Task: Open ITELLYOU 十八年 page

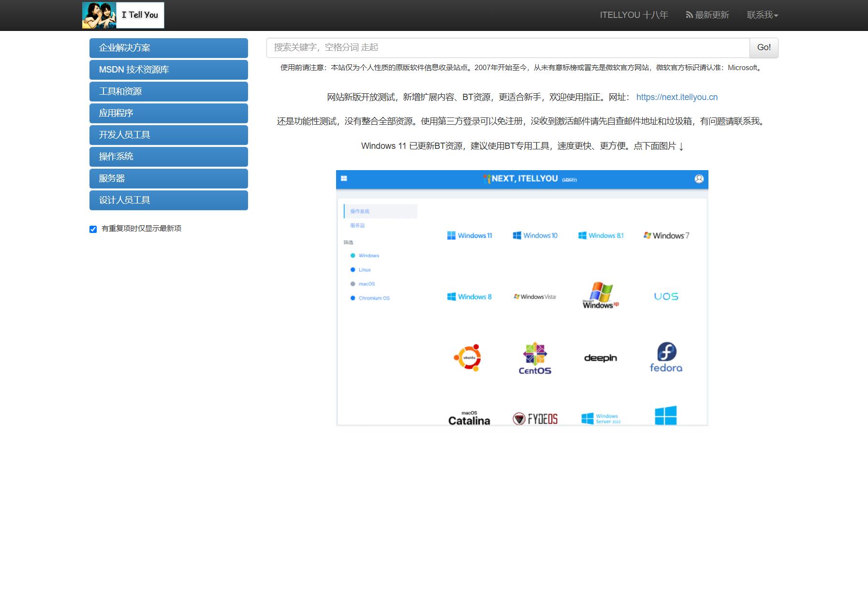Action: tap(634, 15)
